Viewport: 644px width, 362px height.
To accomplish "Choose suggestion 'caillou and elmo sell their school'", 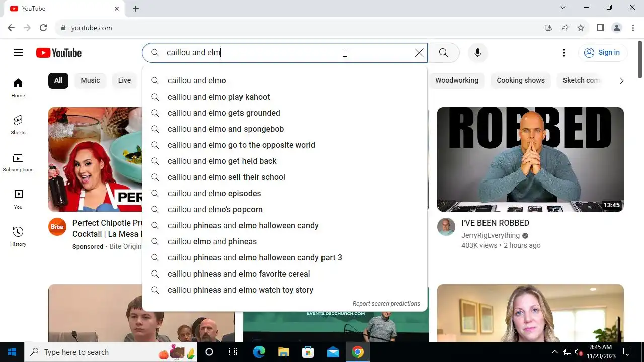I will click(x=285, y=177).
